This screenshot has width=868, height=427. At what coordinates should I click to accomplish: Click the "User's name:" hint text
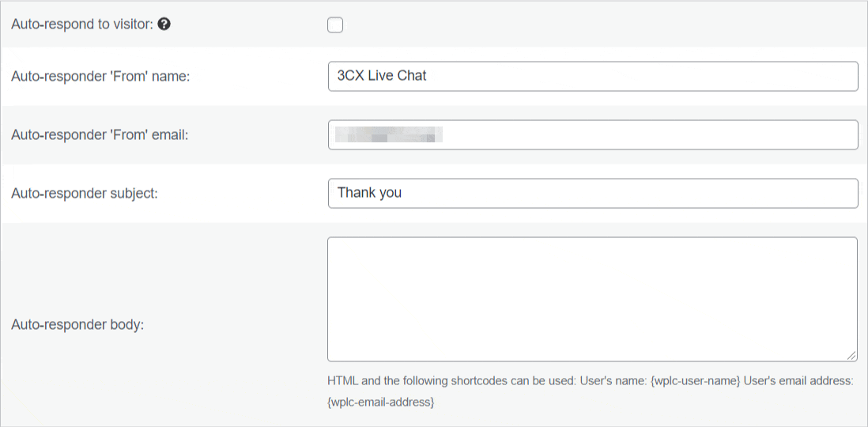pos(614,381)
